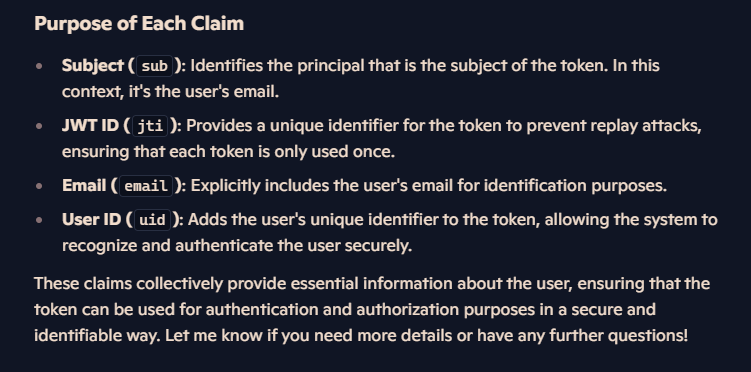Click the 'email' inline code chip
Screen dimensions: 751x372
[x=146, y=186]
